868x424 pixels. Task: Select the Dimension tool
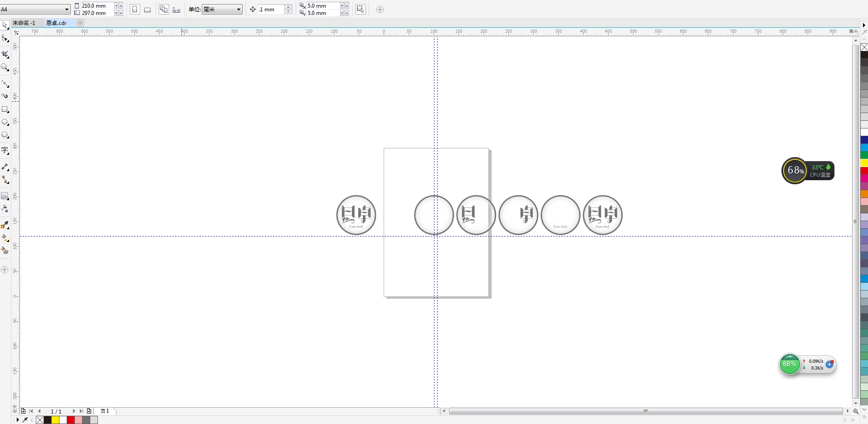tap(5, 167)
